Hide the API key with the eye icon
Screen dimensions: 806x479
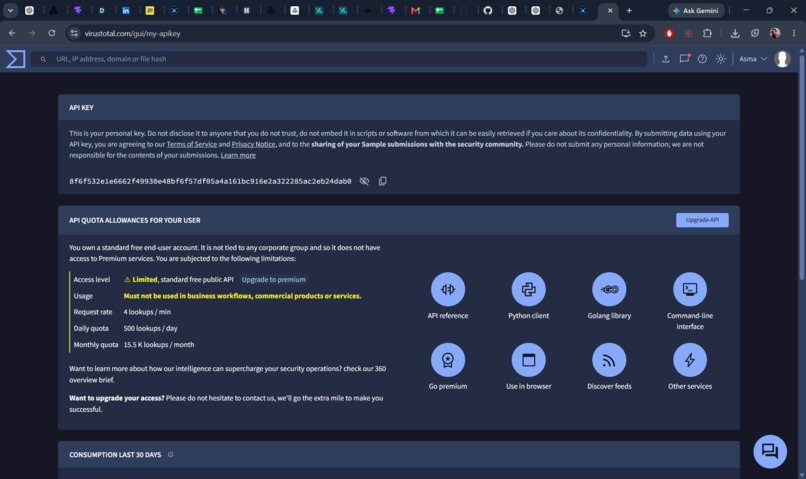pyautogui.click(x=364, y=181)
